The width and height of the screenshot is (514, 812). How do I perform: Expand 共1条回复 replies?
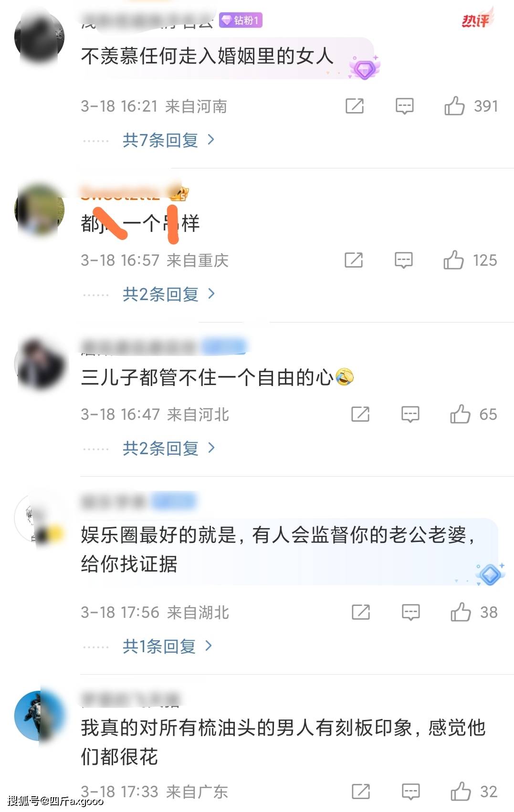pos(167,646)
